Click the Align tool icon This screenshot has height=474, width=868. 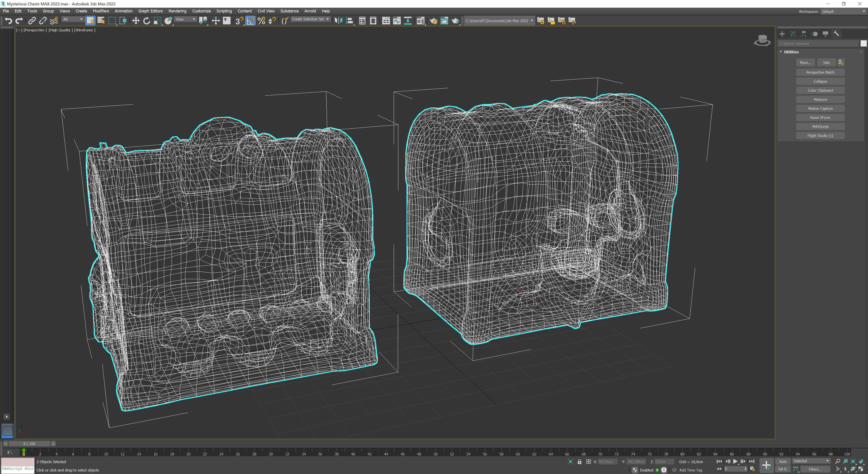(349, 21)
